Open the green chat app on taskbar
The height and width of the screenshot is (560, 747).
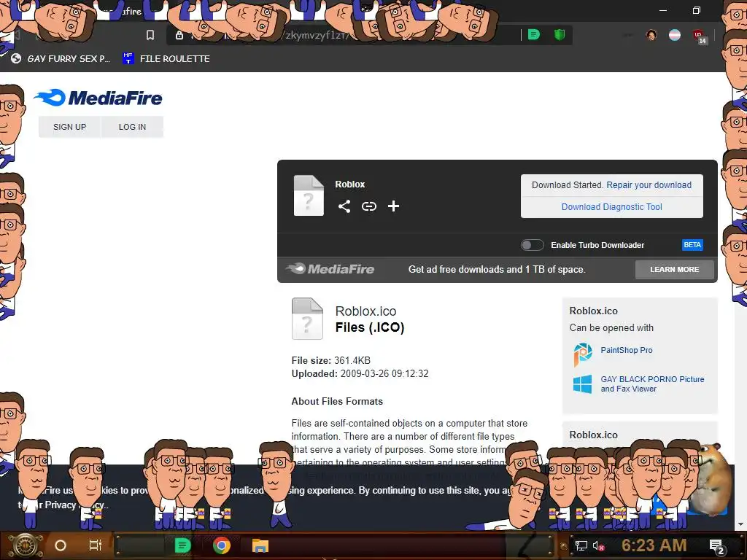[x=182, y=545]
